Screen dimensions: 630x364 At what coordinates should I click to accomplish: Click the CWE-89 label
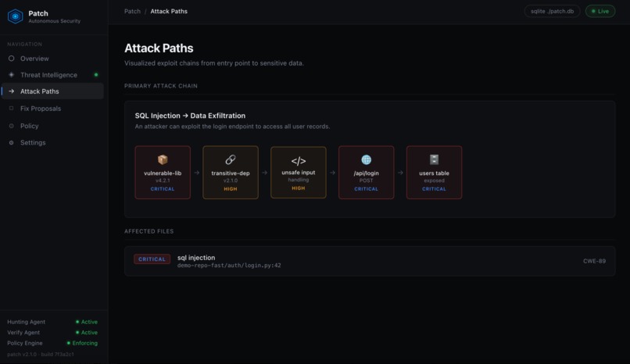click(x=594, y=261)
